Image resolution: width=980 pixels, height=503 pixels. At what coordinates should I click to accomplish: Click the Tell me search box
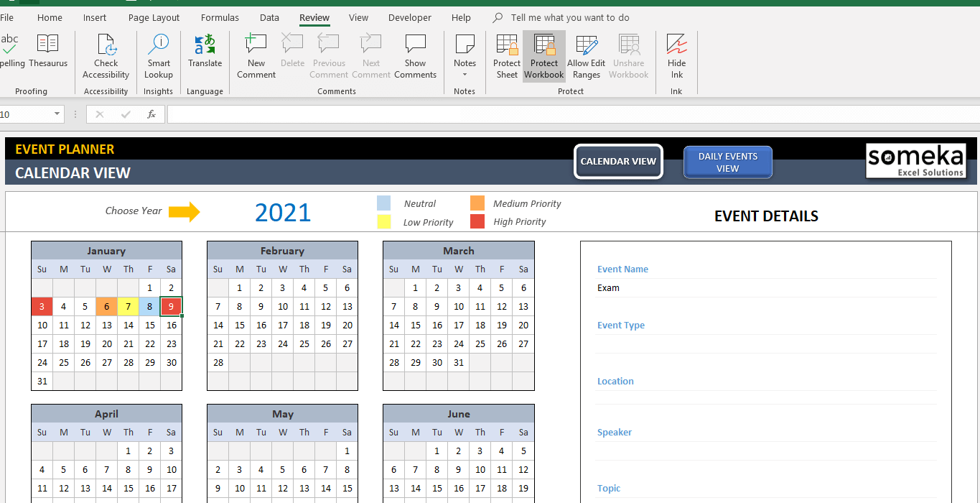(x=570, y=17)
